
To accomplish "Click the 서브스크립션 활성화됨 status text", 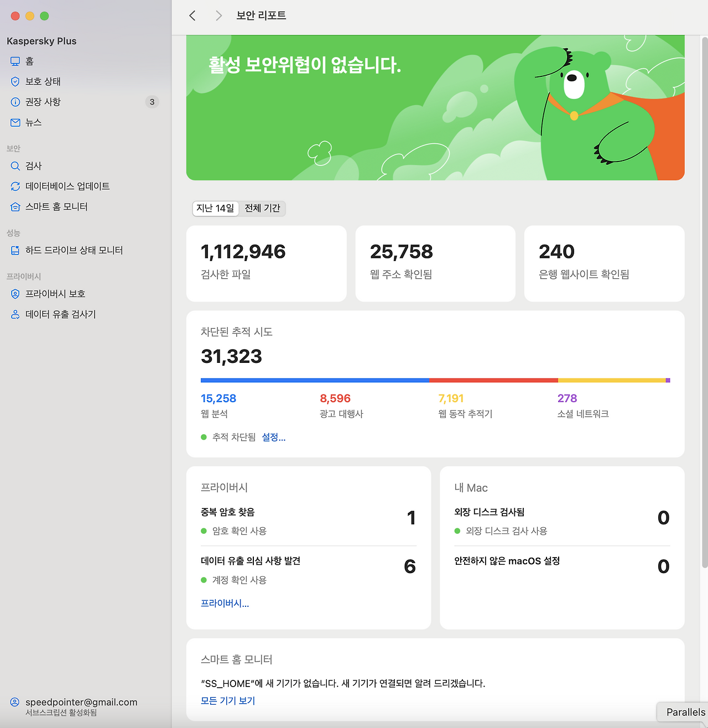I will (61, 713).
